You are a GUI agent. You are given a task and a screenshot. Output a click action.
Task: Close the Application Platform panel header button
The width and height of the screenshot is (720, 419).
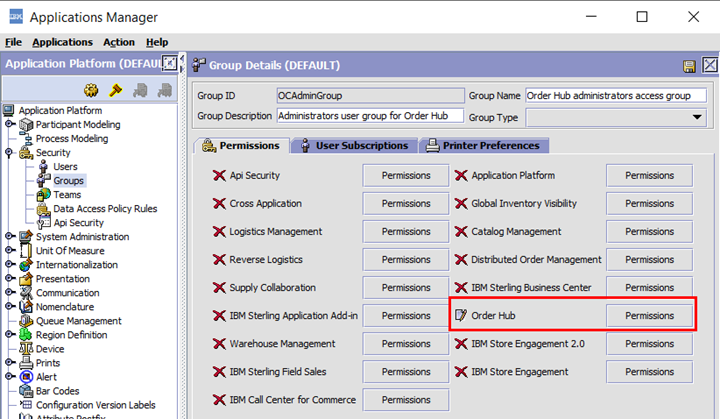169,63
